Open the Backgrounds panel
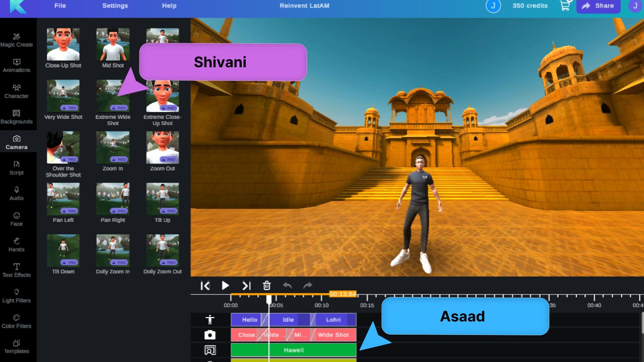Image resolution: width=644 pixels, height=362 pixels. [x=17, y=116]
